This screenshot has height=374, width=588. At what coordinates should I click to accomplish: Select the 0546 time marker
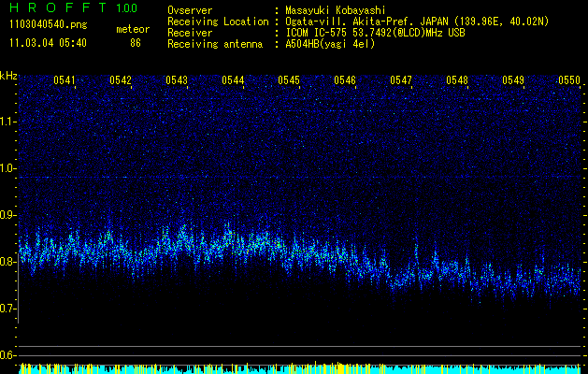345,80
